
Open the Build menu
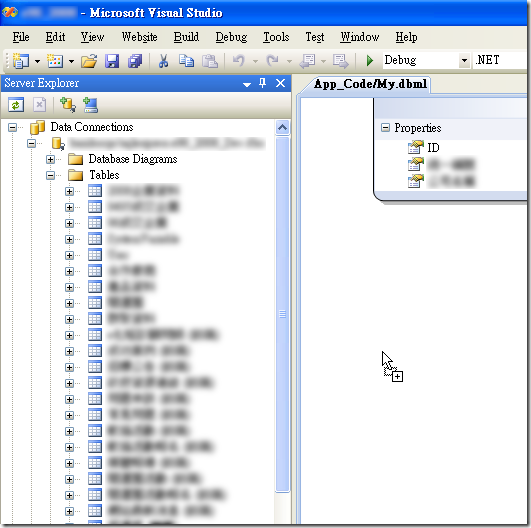pyautogui.click(x=186, y=37)
